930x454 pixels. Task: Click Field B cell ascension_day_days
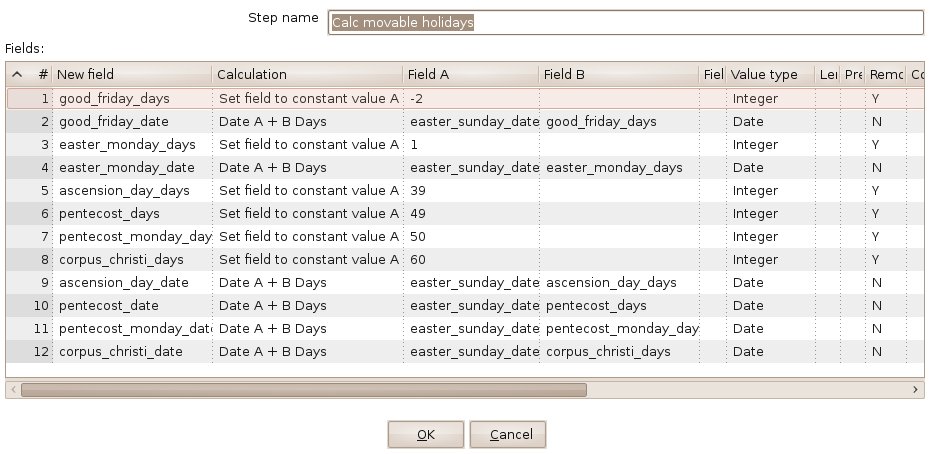(619, 282)
